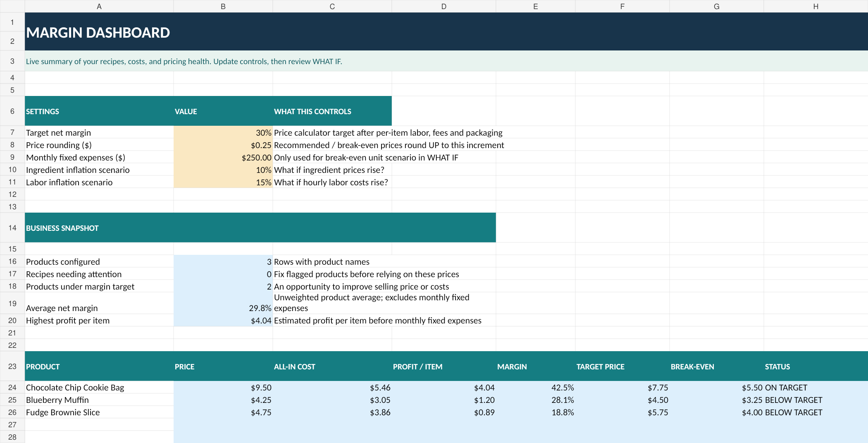Viewport: 868px width, 443px height.
Task: Select the Fudge Brownie Slice product cell
Action: [x=99, y=412]
